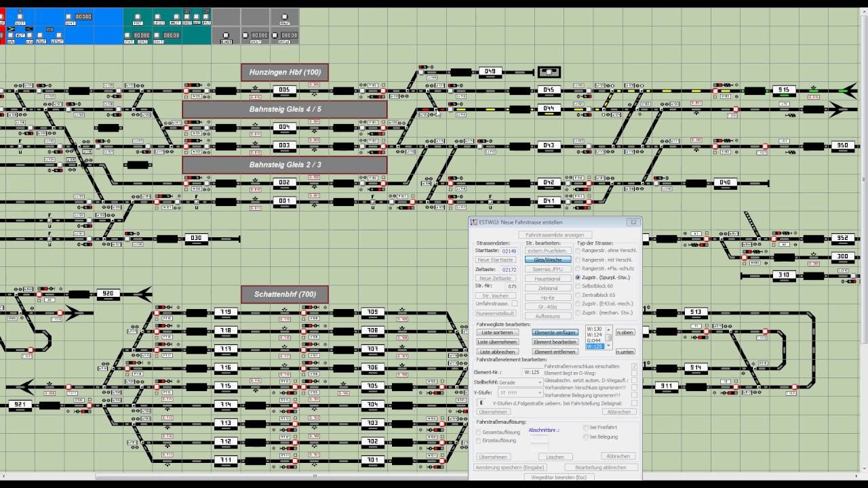This screenshot has height=488, width=868.
Task: Click track block 310 on the track plan
Action: click(x=785, y=275)
